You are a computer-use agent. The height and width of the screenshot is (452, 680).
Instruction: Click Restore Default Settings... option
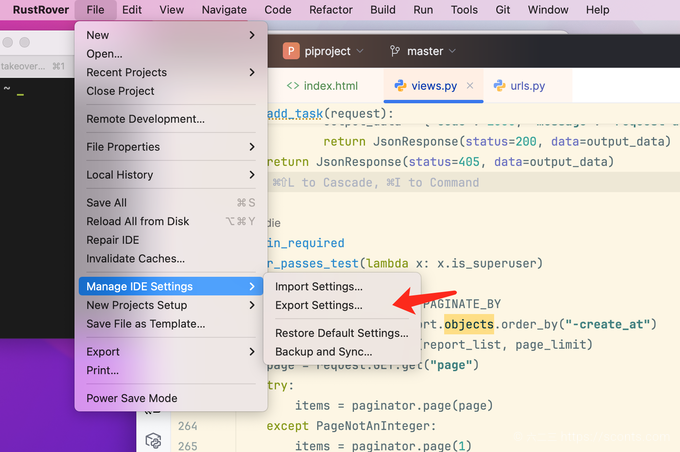pos(342,333)
